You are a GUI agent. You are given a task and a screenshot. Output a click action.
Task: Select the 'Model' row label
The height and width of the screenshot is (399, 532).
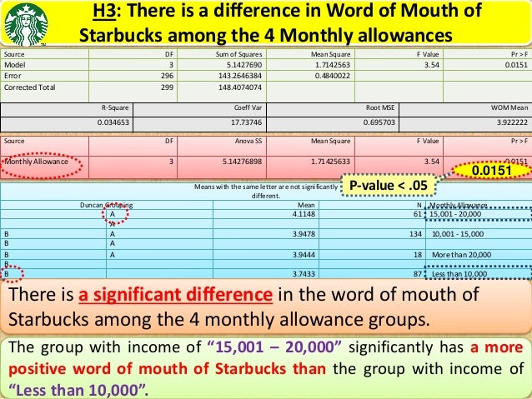pyautogui.click(x=14, y=65)
